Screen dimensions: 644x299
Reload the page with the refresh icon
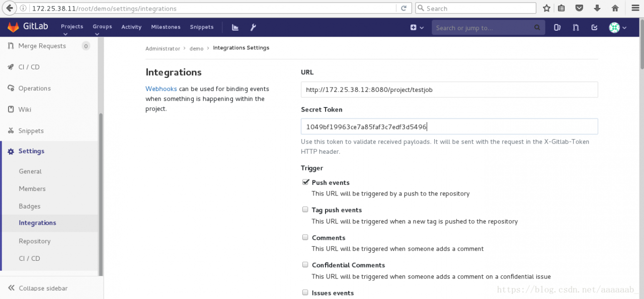[404, 8]
